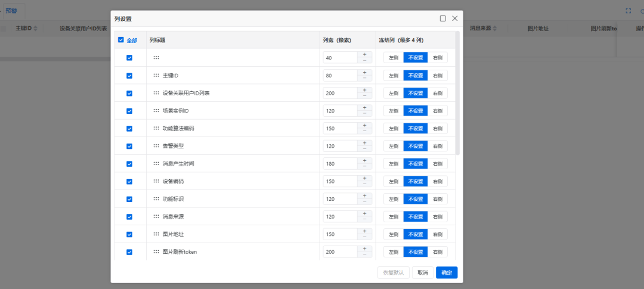Viewport: 644px width, 289px height.
Task: Freeze 主键ID column to 左侧
Action: 394,76
